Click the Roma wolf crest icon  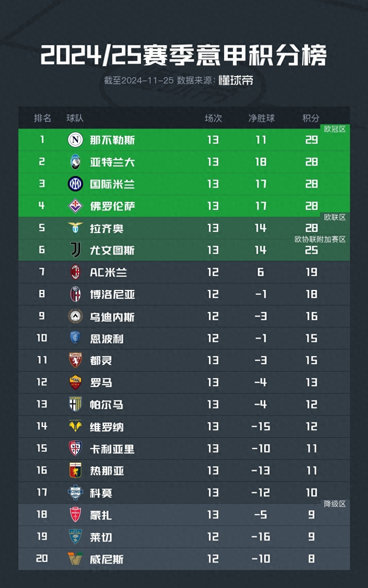point(75,382)
